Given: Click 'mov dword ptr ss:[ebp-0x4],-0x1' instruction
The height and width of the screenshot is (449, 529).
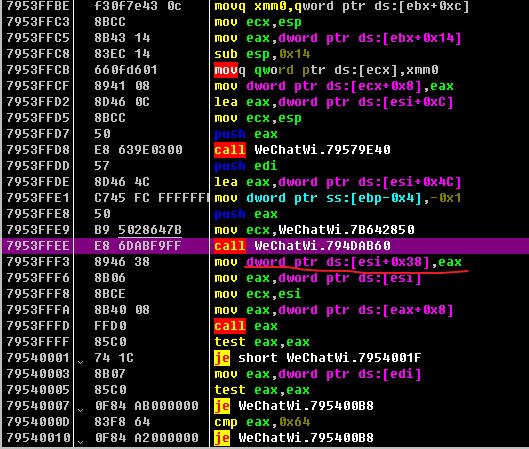Looking at the screenshot, I should coord(338,198).
